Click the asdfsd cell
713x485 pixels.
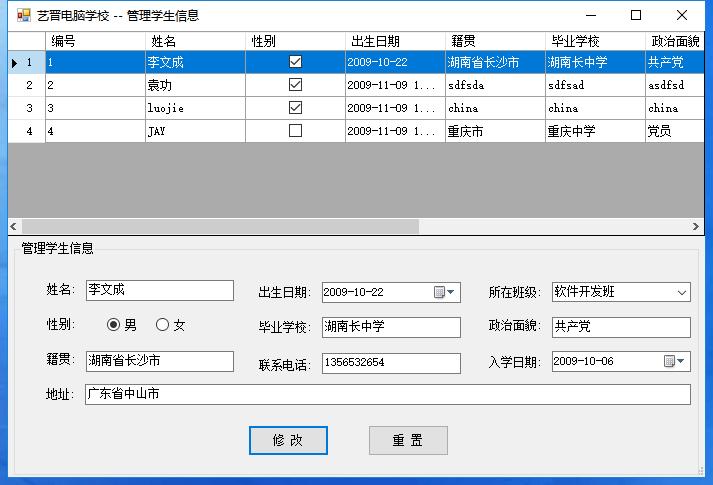[675, 85]
